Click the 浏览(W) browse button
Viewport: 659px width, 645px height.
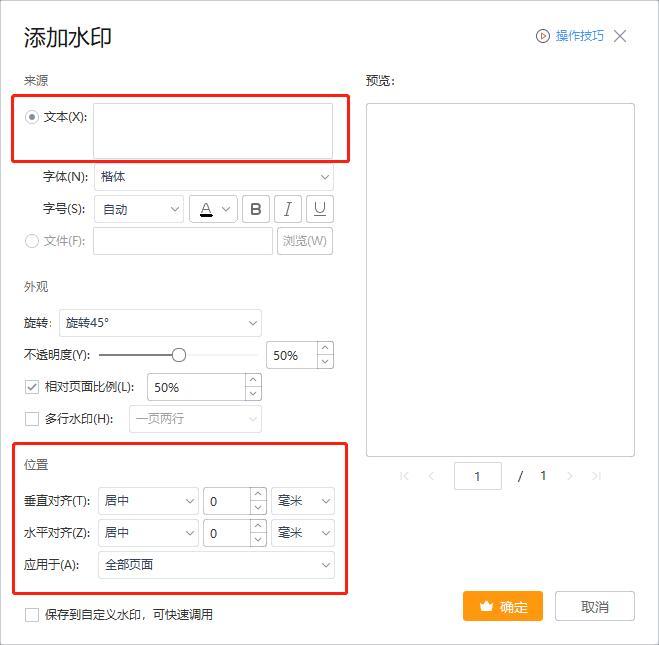point(305,241)
